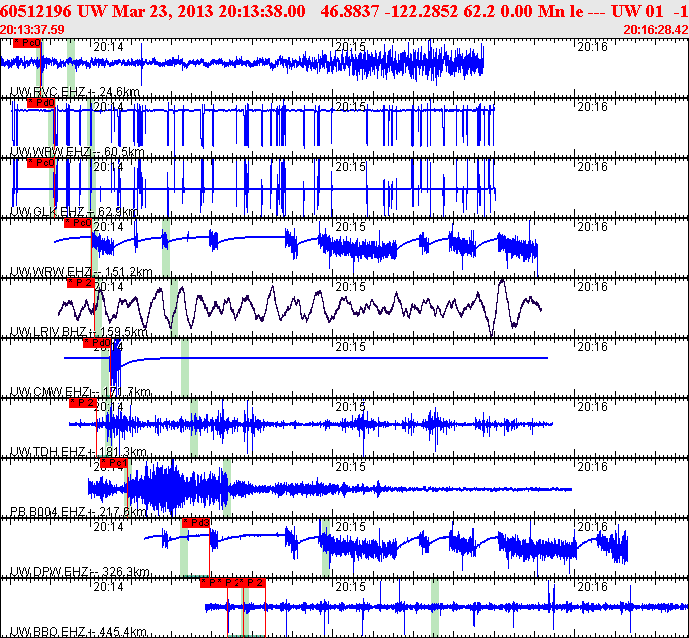Select the Pd3 pick flag on DPW trace
This screenshot has height=638, width=689.
click(x=196, y=523)
